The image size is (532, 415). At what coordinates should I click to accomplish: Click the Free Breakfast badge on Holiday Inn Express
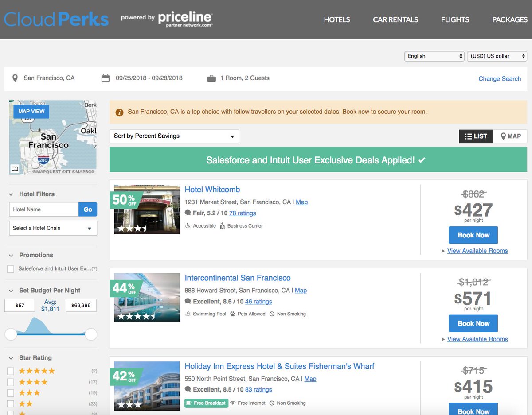point(206,403)
